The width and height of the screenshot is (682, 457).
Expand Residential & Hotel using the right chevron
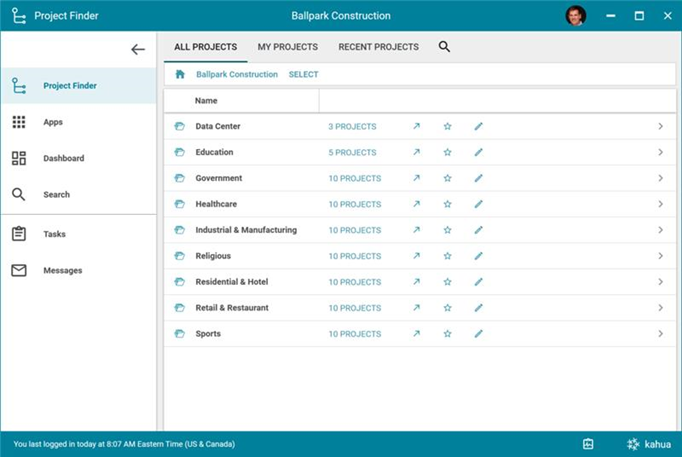660,282
